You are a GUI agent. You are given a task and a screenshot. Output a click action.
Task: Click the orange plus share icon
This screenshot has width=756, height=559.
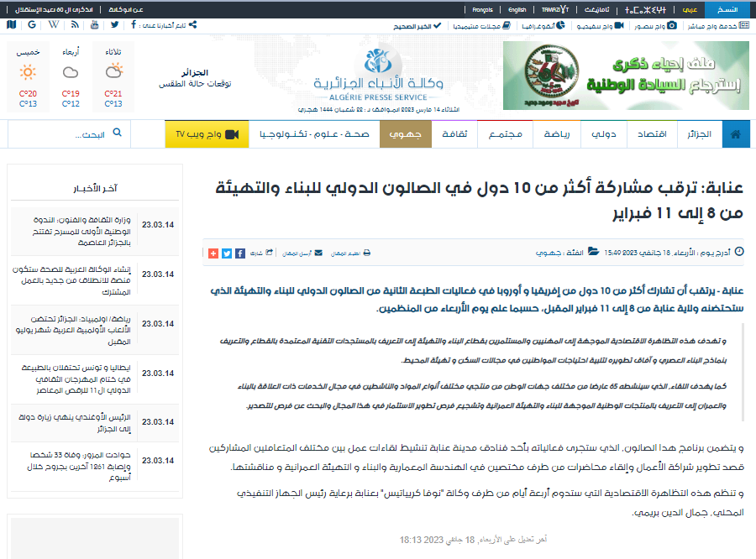(213, 253)
